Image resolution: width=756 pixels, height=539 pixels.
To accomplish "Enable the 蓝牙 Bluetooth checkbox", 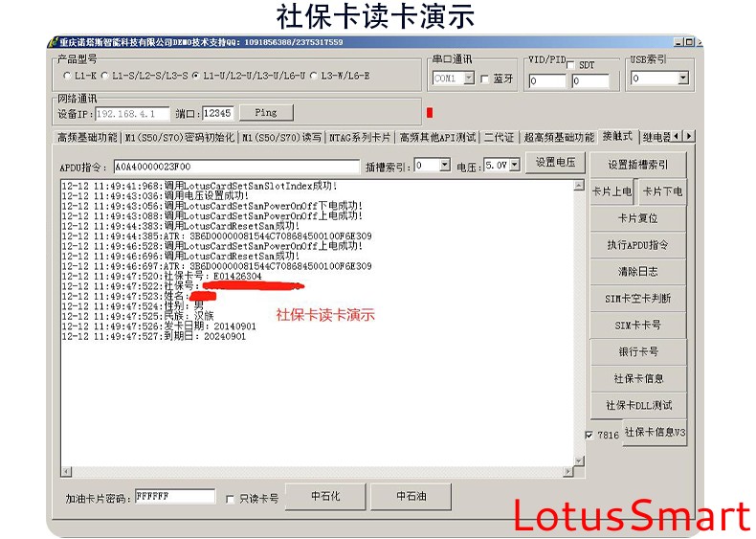I will [484, 79].
